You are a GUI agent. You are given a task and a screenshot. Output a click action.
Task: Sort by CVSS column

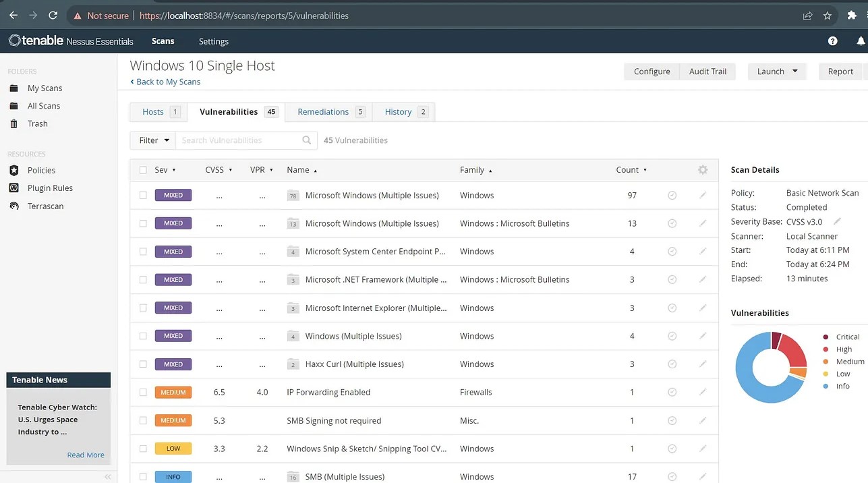[219, 170]
